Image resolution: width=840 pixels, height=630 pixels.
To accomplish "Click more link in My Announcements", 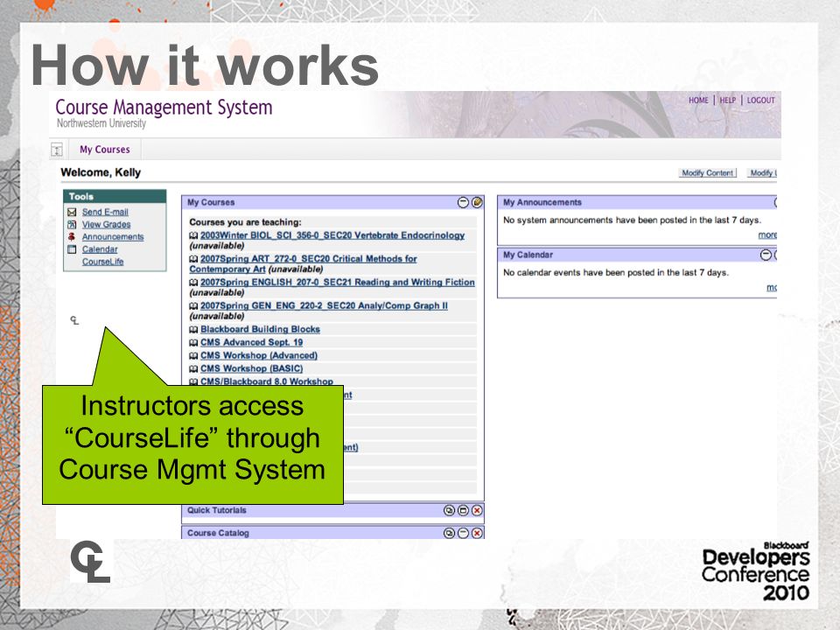I will [767, 235].
